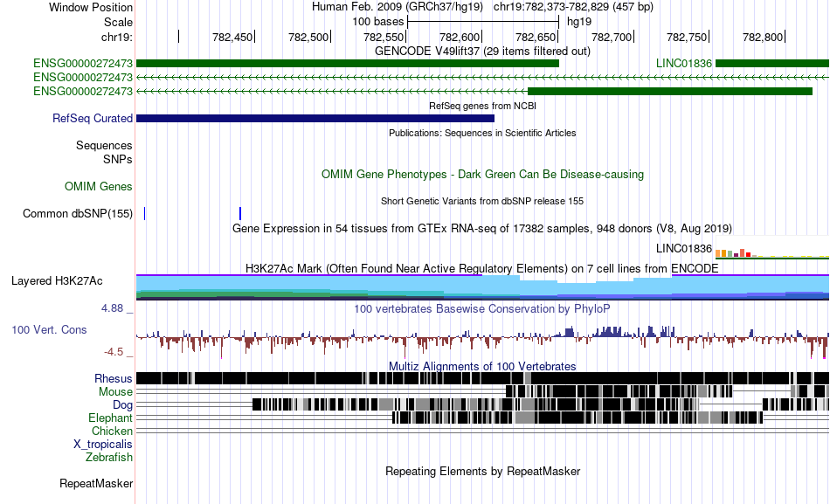Click the Mouse species label

click(x=115, y=392)
